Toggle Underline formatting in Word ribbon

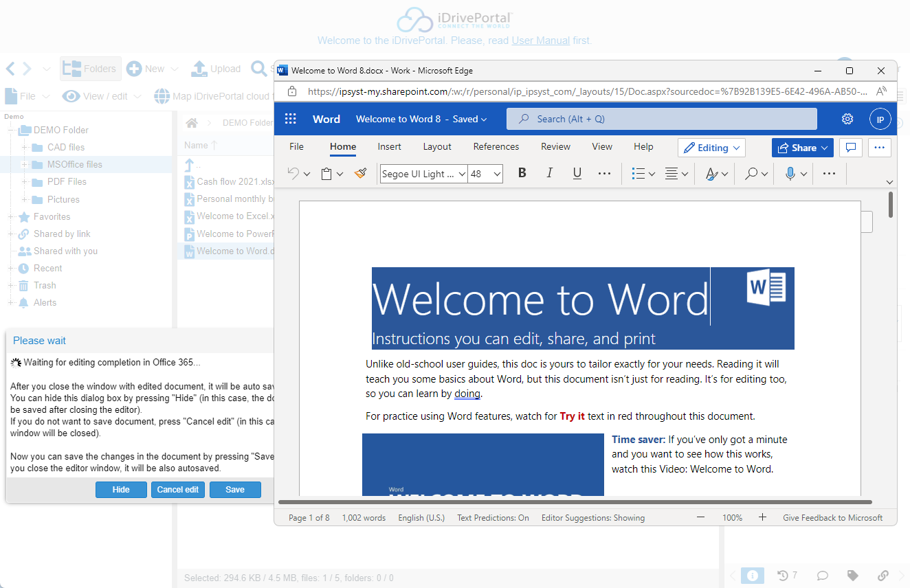click(577, 173)
